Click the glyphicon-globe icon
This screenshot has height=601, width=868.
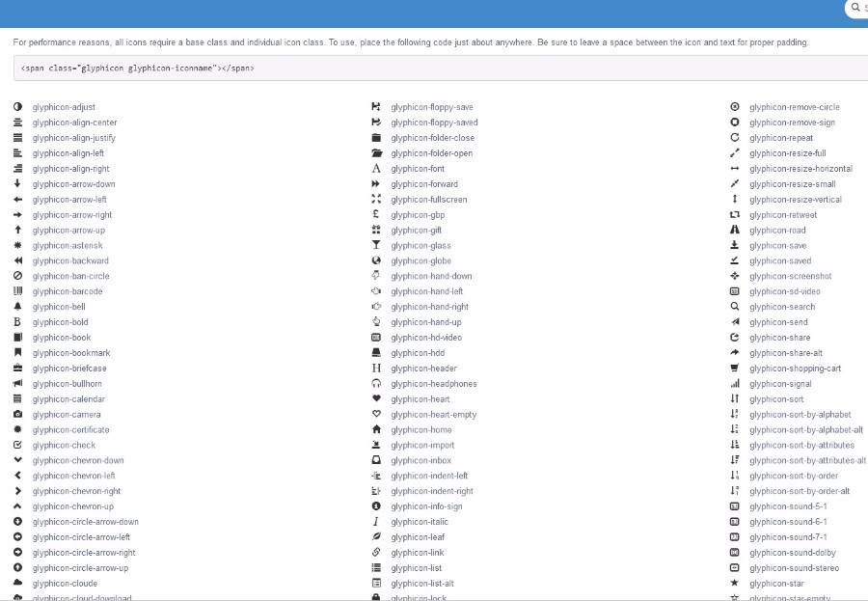(x=376, y=260)
